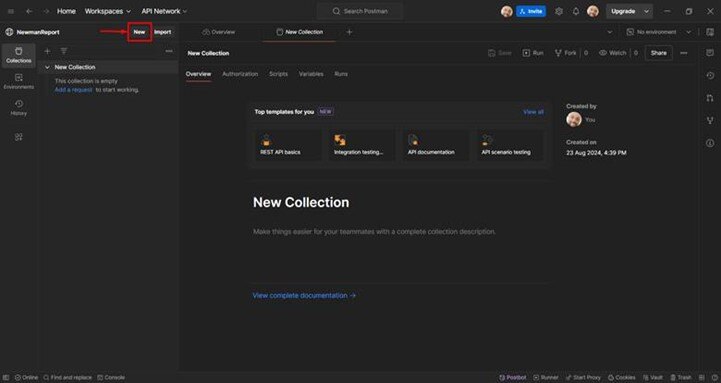Switch to the Authorization tab
721x383 pixels.
[240, 74]
